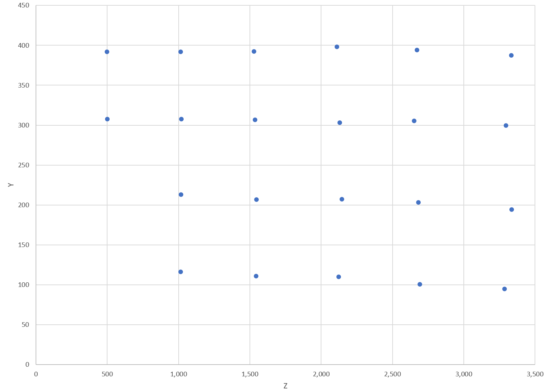Click the 50 tick label on the Y axis
Image resolution: width=546 pixels, height=392 pixels.
pyautogui.click(x=26, y=325)
